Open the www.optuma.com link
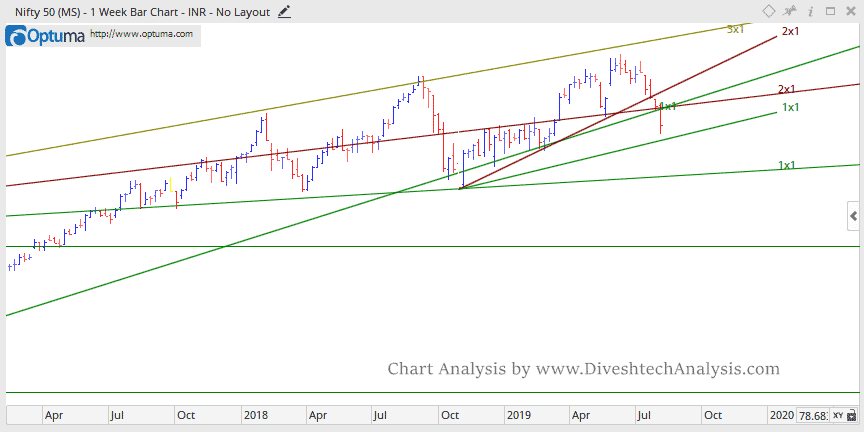The width and height of the screenshot is (864, 432). click(x=140, y=33)
